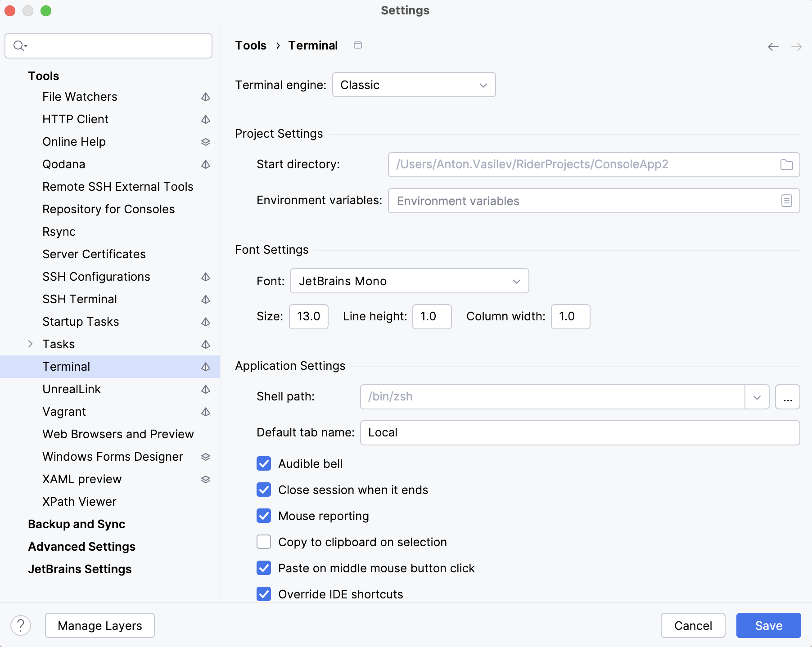Viewport: 812px width, 647px height.
Task: Uncheck Mouse reporting
Action: [x=263, y=516]
